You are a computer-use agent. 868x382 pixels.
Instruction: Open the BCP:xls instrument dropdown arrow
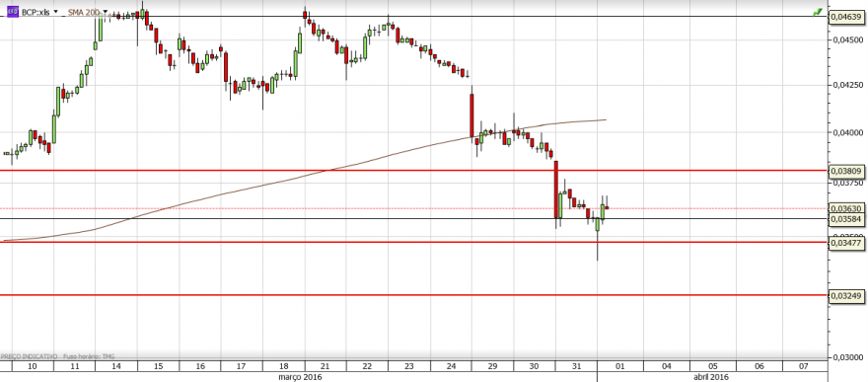click(55, 11)
